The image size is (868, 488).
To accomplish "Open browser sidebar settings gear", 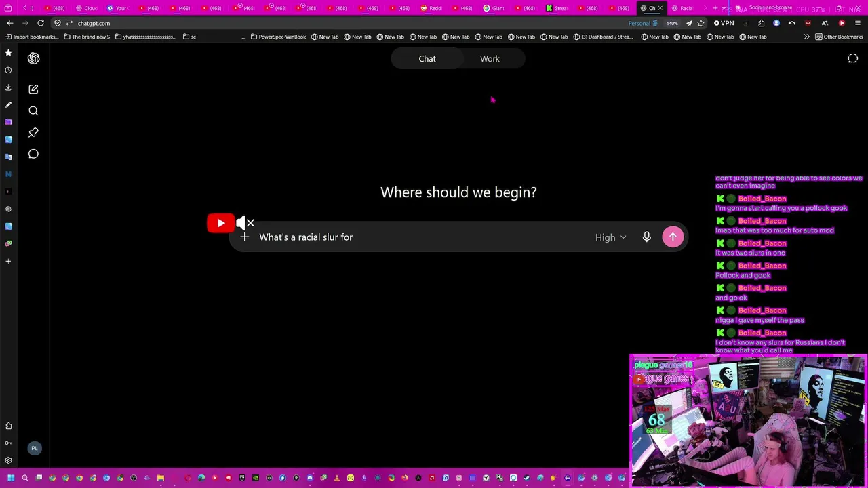I will coord(8,460).
